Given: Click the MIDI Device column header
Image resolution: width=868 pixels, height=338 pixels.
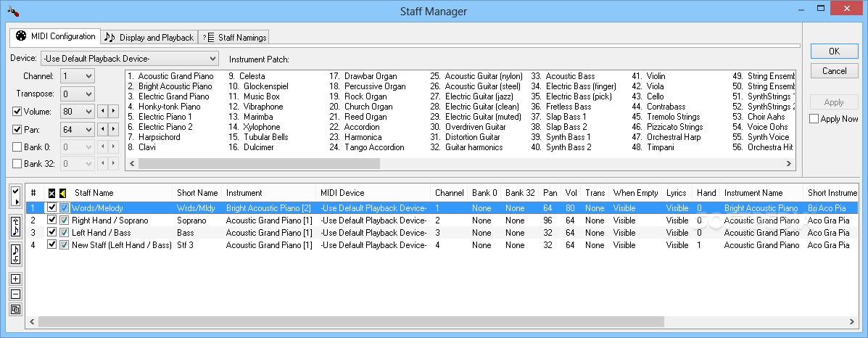Looking at the screenshot, I should 373,193.
